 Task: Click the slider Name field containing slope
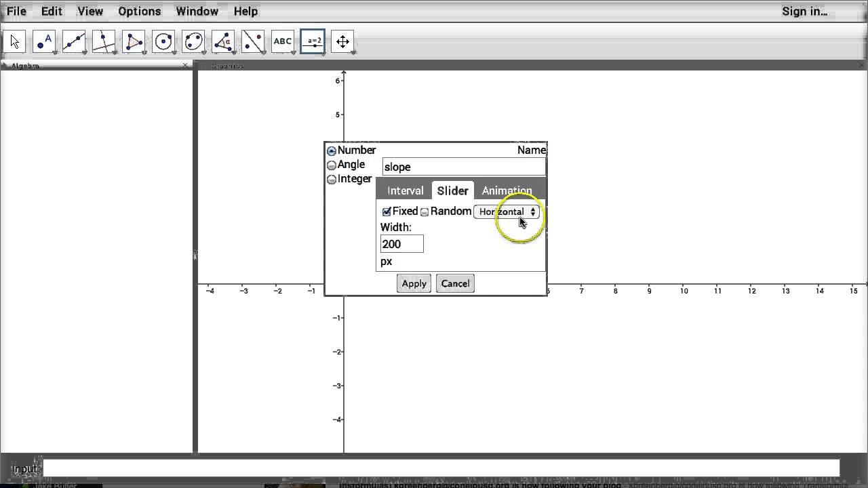(x=464, y=167)
